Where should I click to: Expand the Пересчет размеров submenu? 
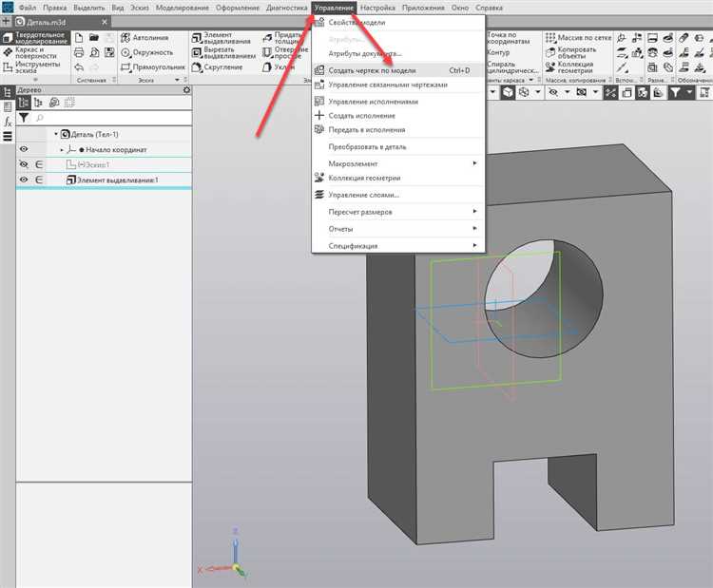[x=398, y=212]
